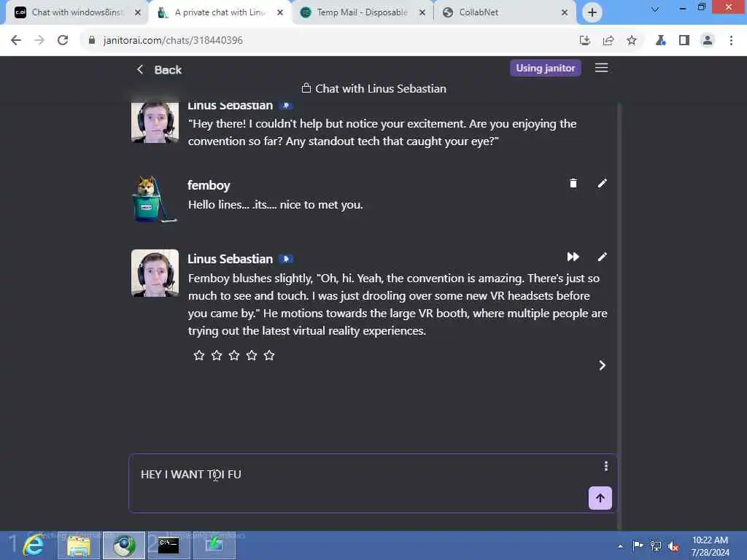This screenshot has height=560, width=747.
Task: Rate the reply two stars
Action: pyautogui.click(x=217, y=355)
